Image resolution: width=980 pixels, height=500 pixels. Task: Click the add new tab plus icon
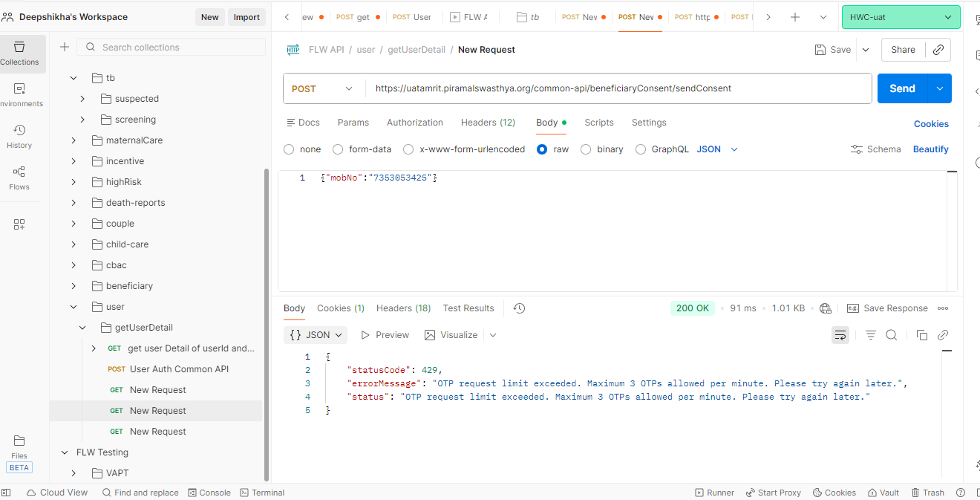(795, 17)
